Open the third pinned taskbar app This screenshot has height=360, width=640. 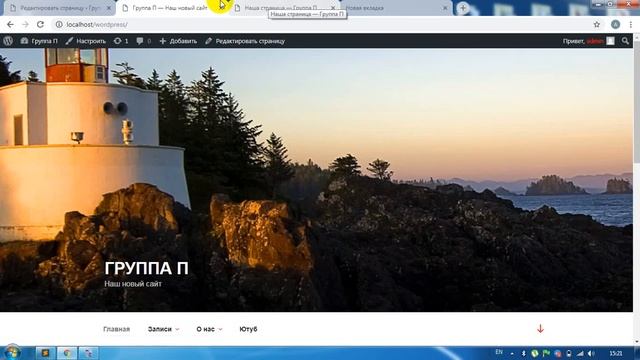click(89, 353)
